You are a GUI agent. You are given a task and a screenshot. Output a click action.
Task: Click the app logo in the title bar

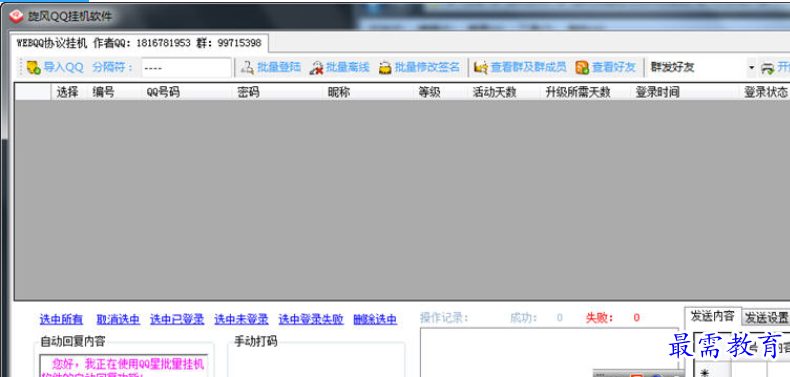tap(16, 16)
